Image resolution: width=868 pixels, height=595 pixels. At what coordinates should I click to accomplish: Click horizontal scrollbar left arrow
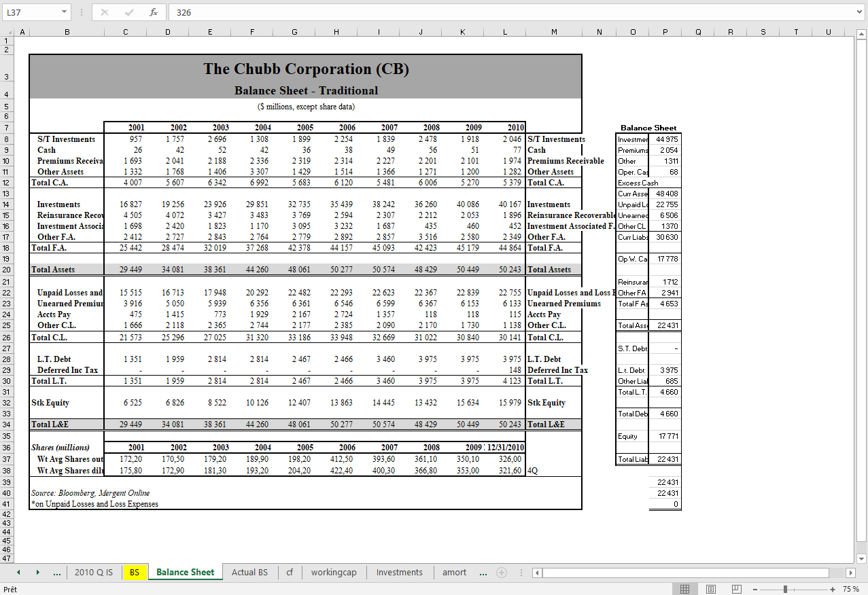tap(537, 573)
